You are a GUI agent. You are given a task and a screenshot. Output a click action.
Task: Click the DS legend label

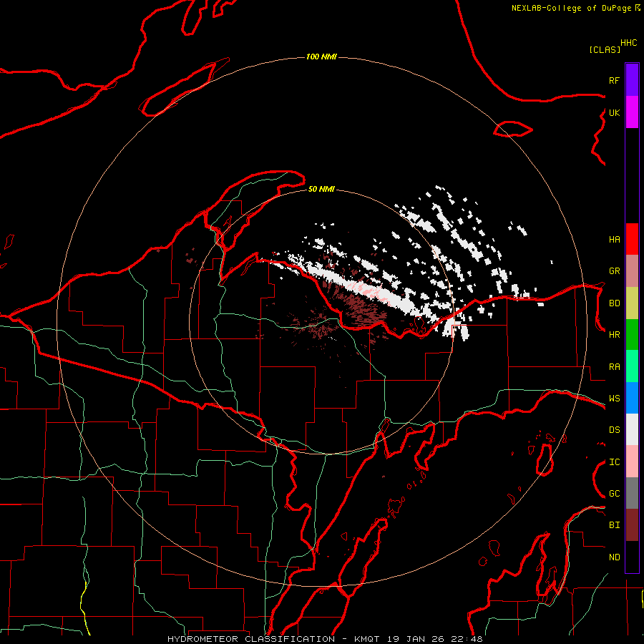click(x=614, y=430)
